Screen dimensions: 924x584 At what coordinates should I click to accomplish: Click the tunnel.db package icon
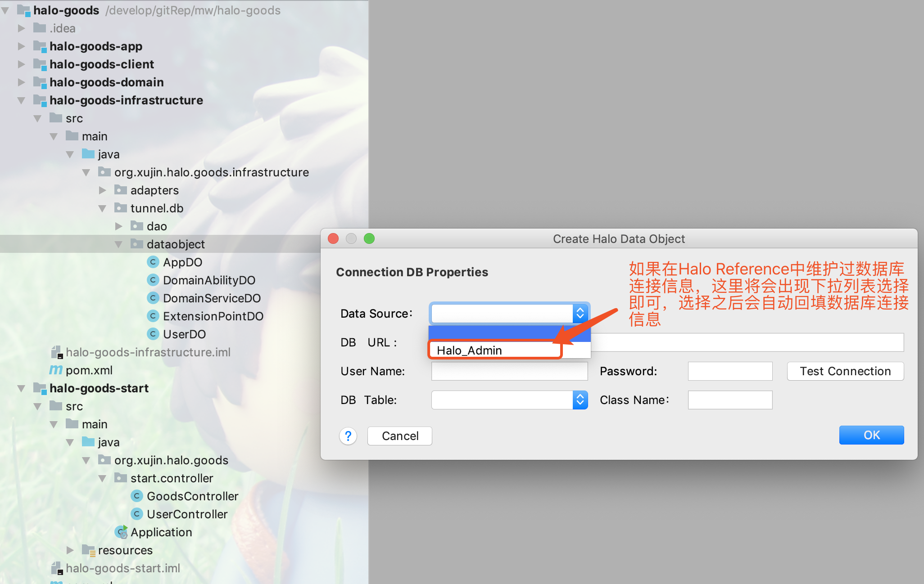(121, 207)
